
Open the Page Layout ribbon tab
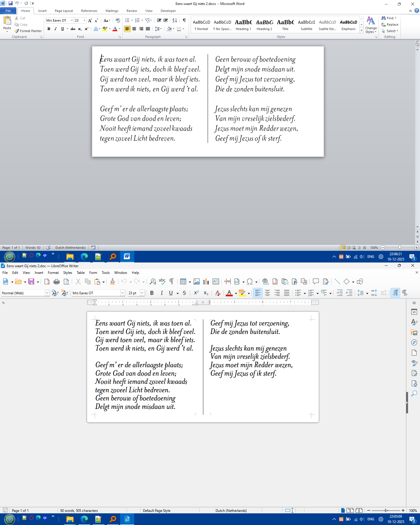point(64,11)
